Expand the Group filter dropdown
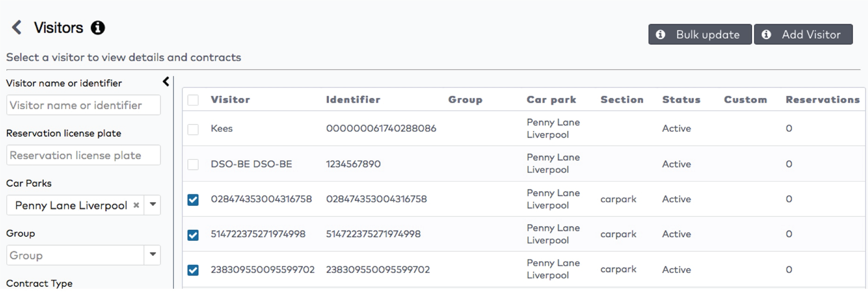Image resolution: width=868 pixels, height=292 pixels. (x=153, y=255)
